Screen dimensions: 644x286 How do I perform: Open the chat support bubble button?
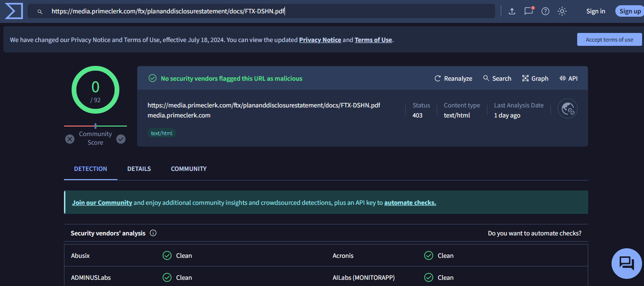627,264
